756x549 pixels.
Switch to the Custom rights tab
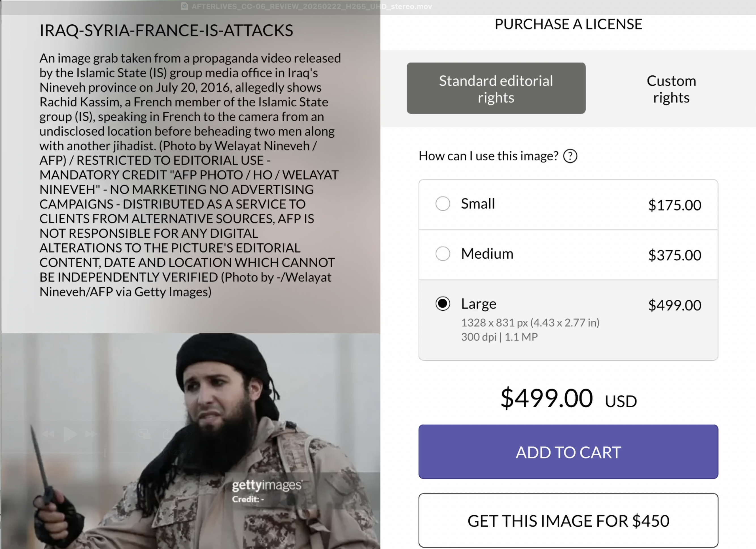pyautogui.click(x=671, y=89)
